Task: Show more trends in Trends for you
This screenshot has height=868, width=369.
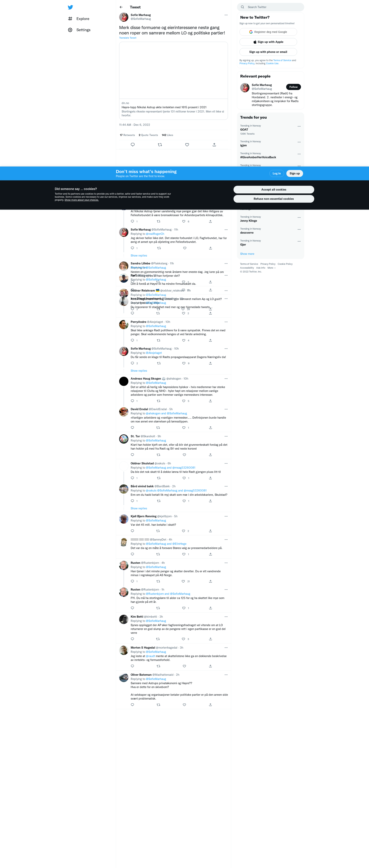Action: tap(247, 254)
